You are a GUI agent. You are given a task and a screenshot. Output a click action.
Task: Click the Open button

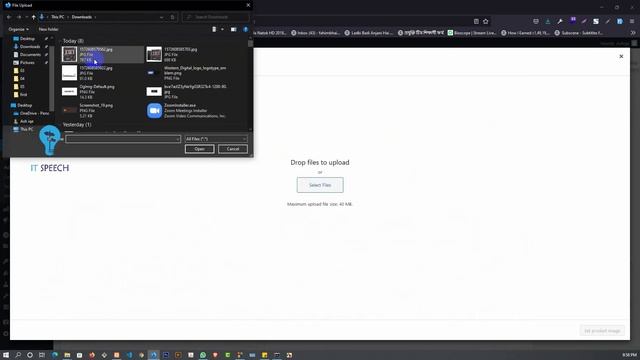coord(199,149)
